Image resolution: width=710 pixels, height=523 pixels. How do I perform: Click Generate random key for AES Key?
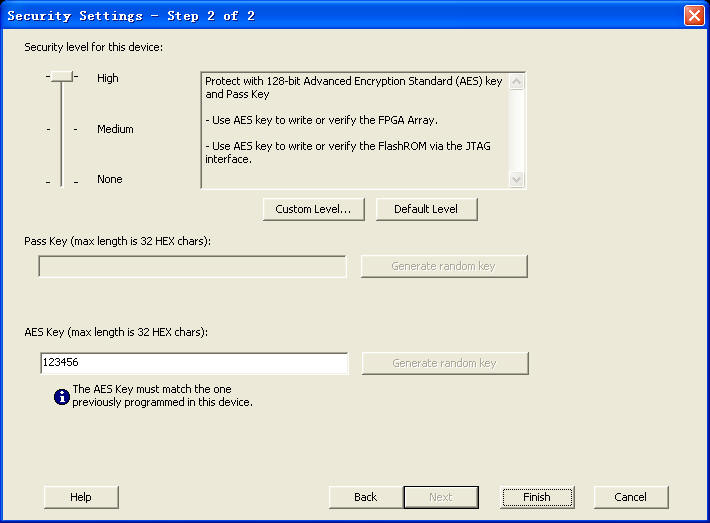[x=445, y=363]
